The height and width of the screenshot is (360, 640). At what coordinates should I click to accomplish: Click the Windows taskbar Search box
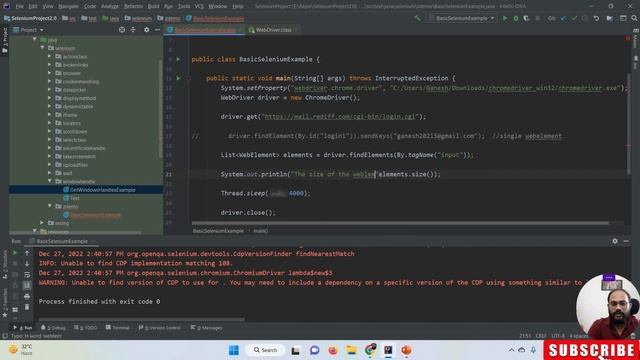(265, 350)
